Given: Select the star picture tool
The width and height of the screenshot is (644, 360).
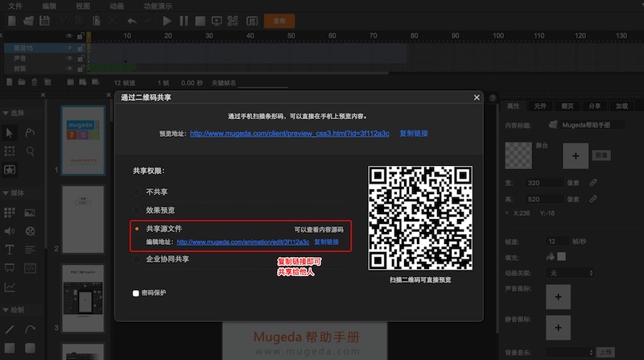Looking at the screenshot, I should point(10,169).
